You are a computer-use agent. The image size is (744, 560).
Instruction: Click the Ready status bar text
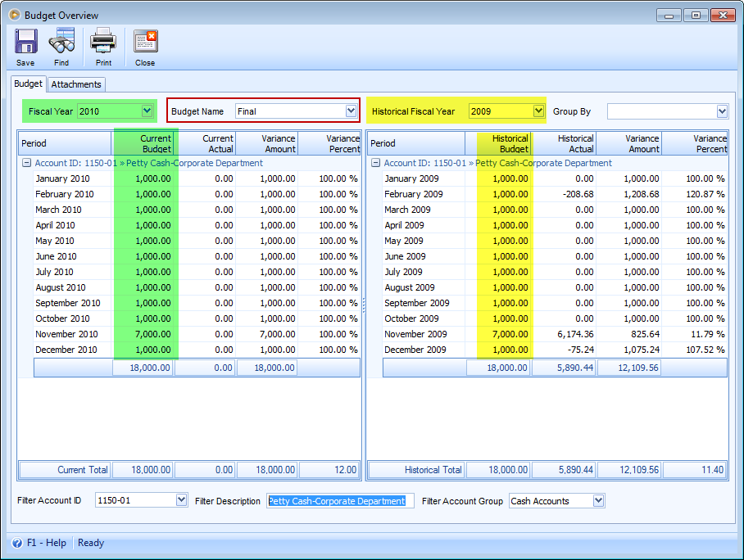click(x=91, y=543)
